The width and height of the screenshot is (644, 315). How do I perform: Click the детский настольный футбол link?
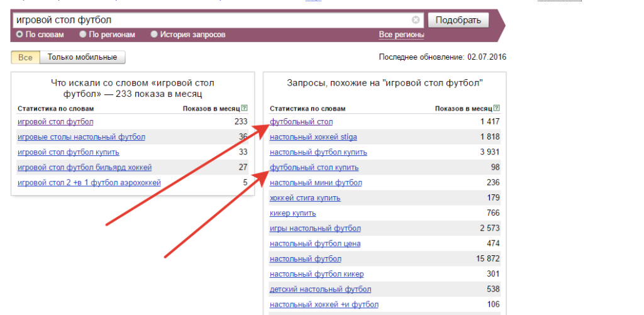pos(320,289)
